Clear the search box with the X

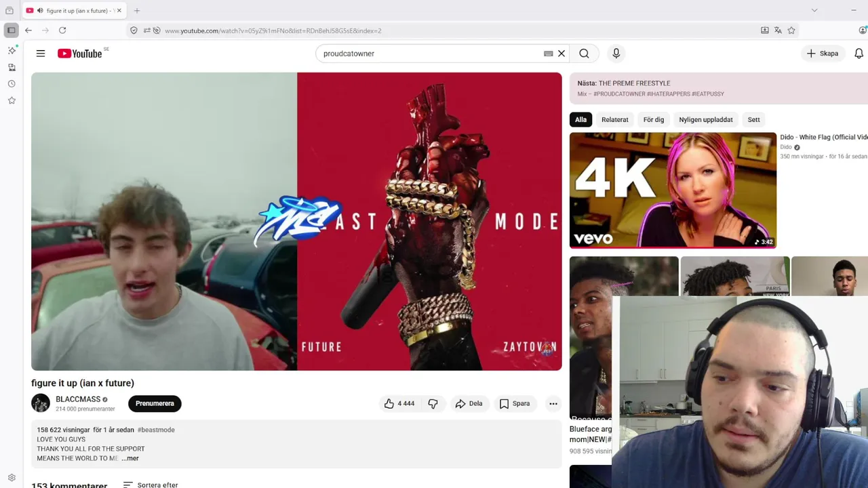click(561, 54)
